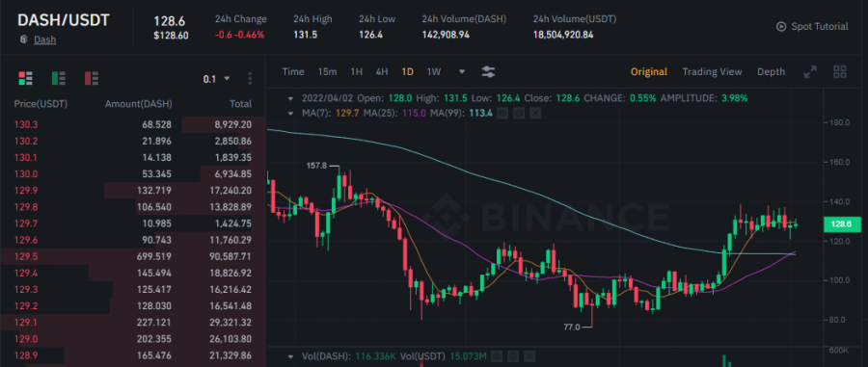Switch to Original chart view

[649, 72]
